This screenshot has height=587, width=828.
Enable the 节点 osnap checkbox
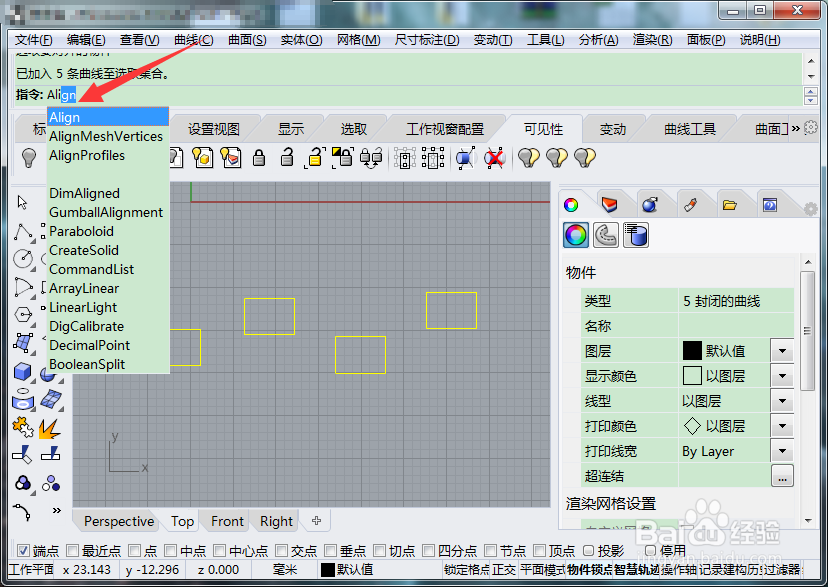491,551
